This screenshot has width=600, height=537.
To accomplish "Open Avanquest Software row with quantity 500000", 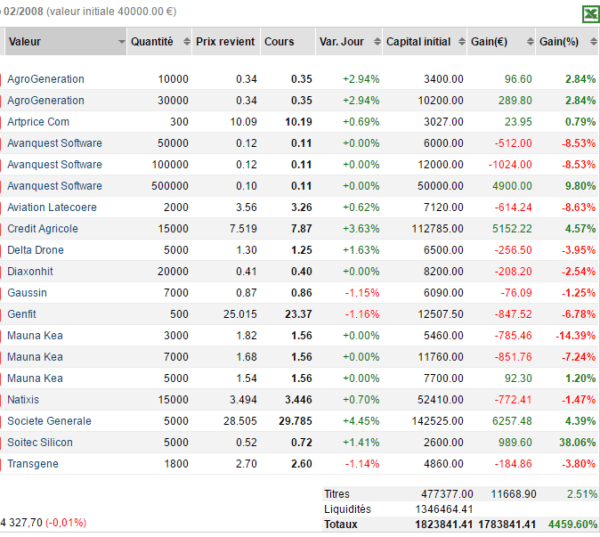I will (x=55, y=186).
